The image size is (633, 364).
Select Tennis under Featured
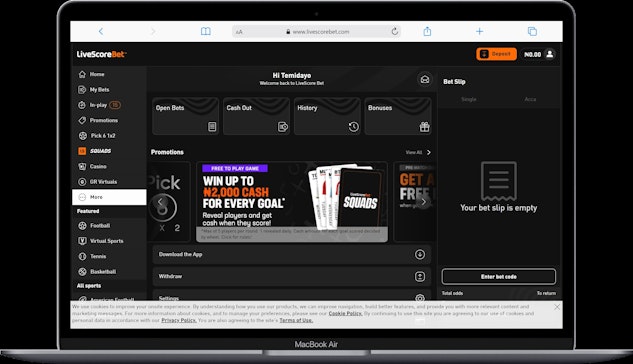pyautogui.click(x=98, y=256)
